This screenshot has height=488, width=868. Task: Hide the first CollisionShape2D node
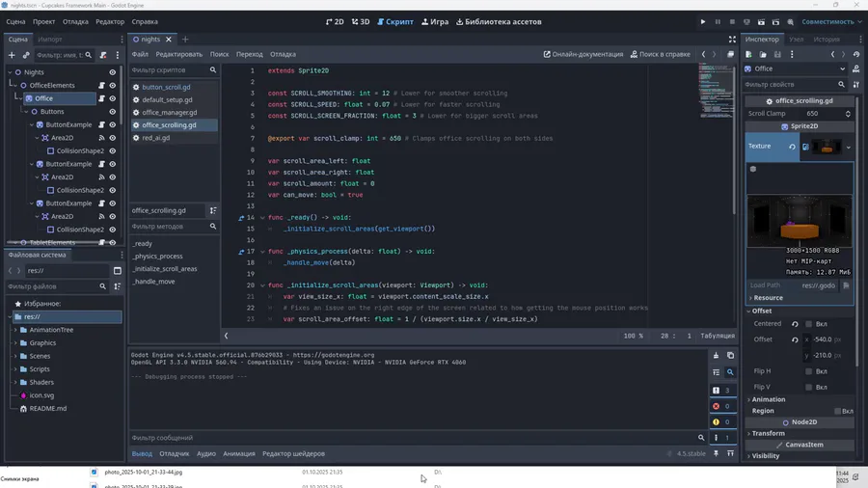tap(113, 151)
